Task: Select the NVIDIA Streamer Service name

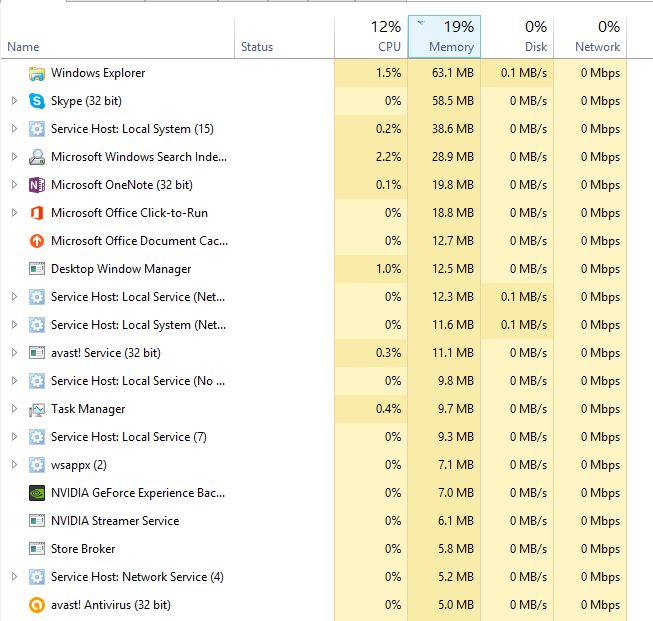Action: [115, 521]
